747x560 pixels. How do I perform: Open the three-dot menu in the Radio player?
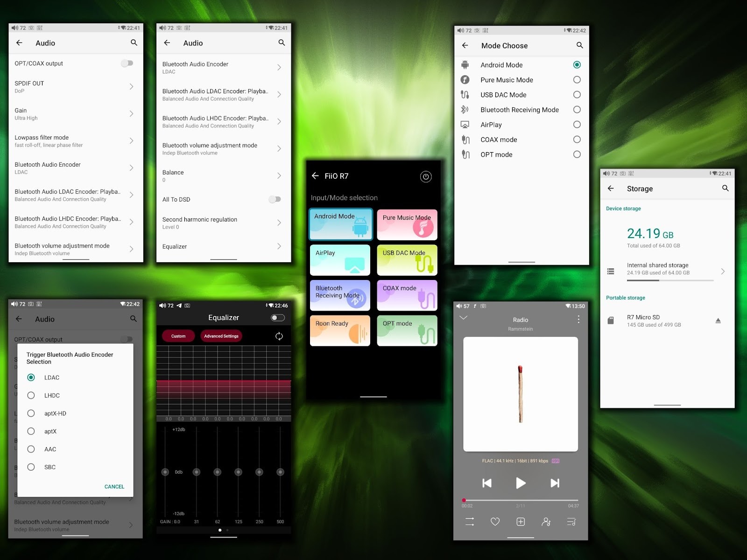578,319
